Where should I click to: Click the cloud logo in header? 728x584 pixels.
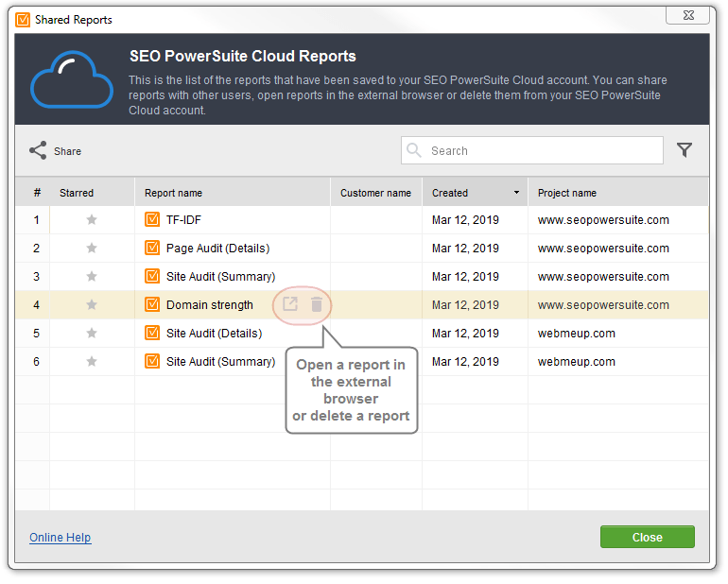72,79
